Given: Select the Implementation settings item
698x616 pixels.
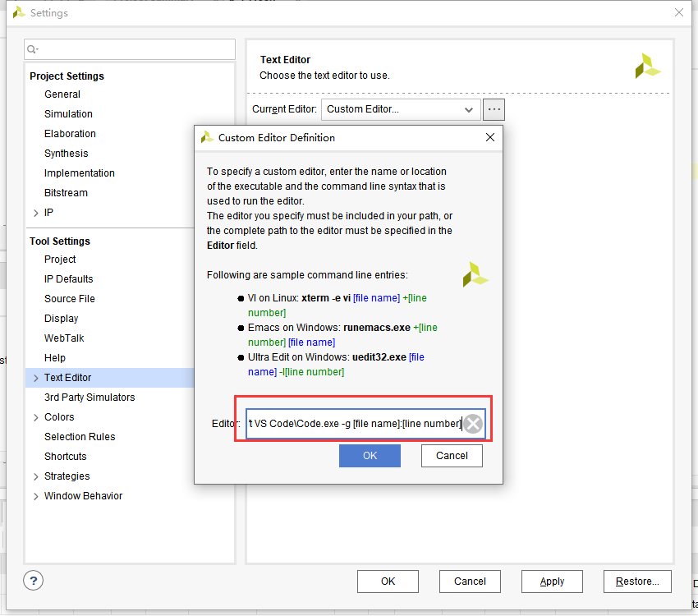Looking at the screenshot, I should tap(79, 173).
